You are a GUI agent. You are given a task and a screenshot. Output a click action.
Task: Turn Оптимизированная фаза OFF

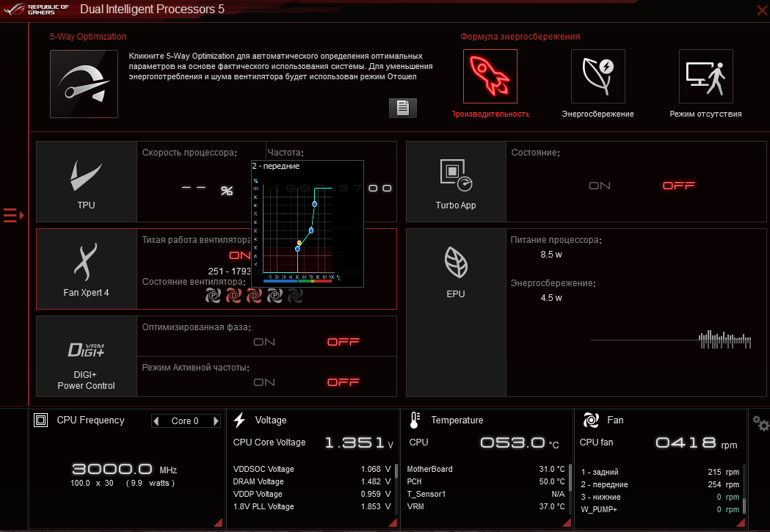tap(344, 342)
